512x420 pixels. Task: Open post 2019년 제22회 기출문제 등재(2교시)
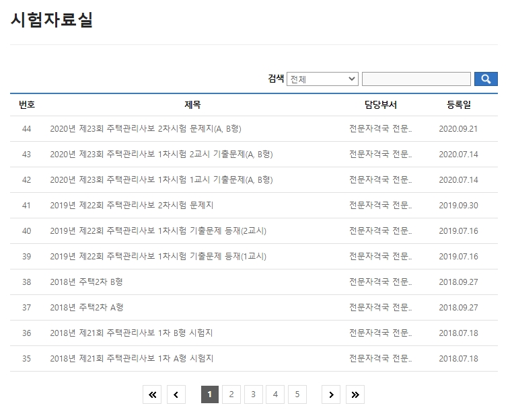click(158, 230)
